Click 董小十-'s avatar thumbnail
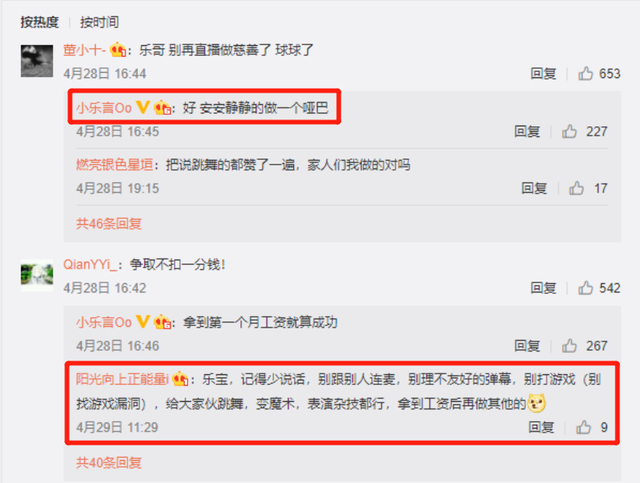This screenshot has height=483, width=640. pyautogui.click(x=37, y=61)
